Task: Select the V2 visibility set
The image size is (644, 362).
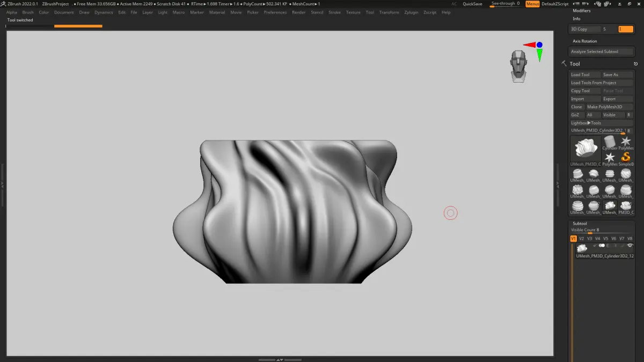Action: 581,239
